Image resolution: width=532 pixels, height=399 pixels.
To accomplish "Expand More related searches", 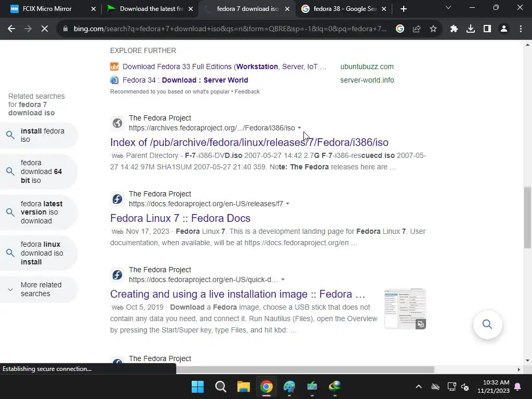I will point(38,289).
